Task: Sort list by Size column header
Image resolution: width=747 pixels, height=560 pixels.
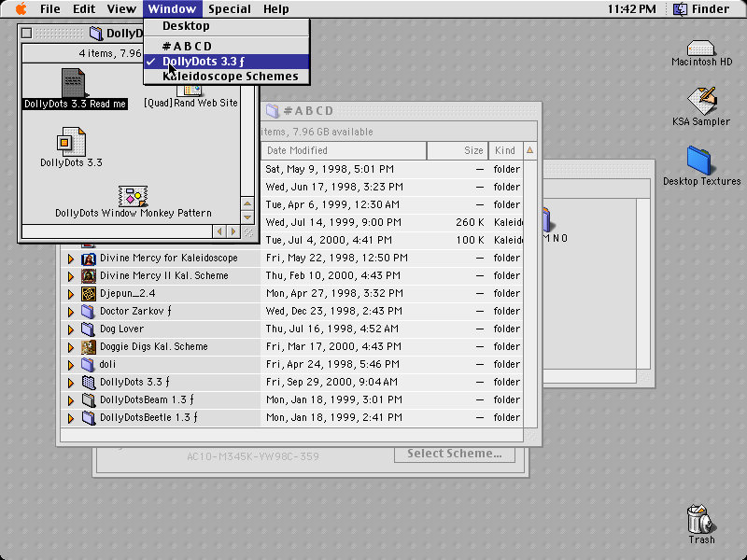Action: click(x=458, y=150)
